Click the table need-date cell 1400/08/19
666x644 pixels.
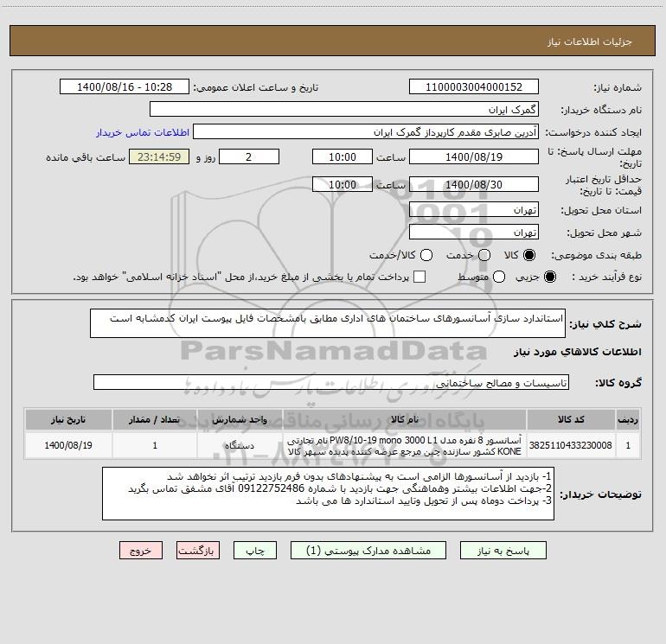click(68, 445)
